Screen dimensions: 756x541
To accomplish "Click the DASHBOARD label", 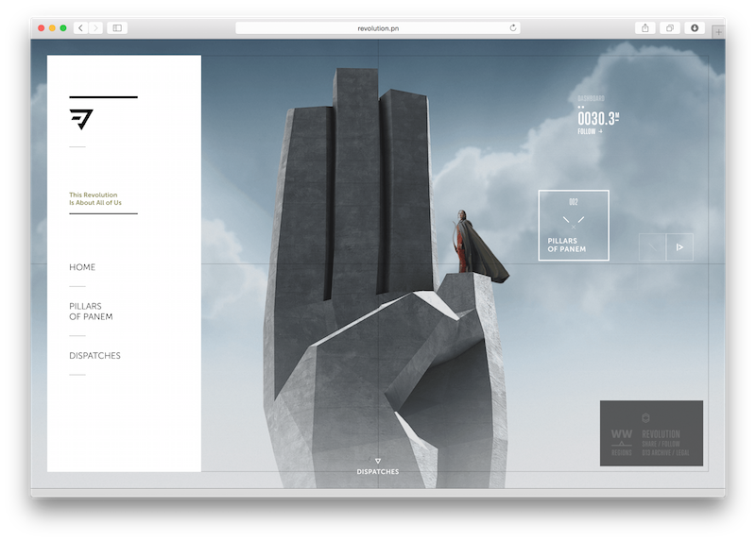I will [x=592, y=98].
